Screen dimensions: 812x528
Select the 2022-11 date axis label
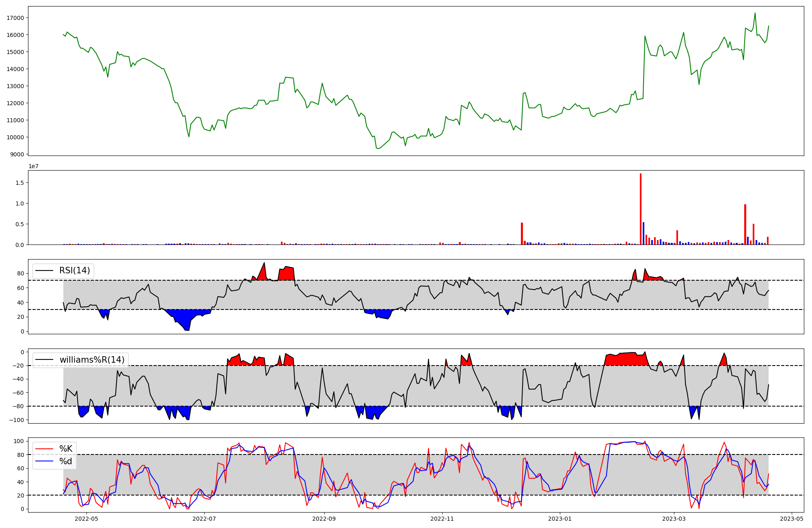pos(442,519)
